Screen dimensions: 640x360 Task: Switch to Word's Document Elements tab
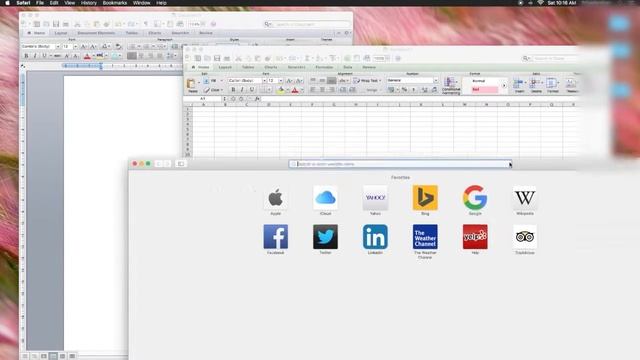click(96, 33)
